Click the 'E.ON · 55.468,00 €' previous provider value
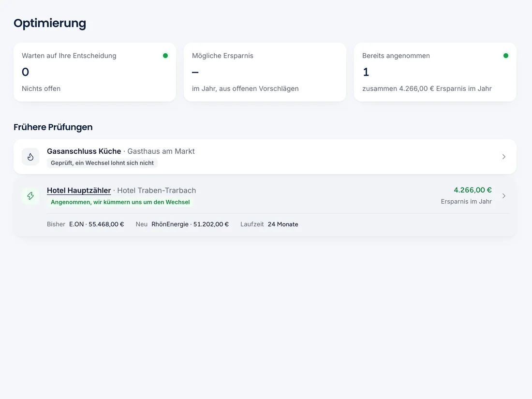 (x=97, y=224)
